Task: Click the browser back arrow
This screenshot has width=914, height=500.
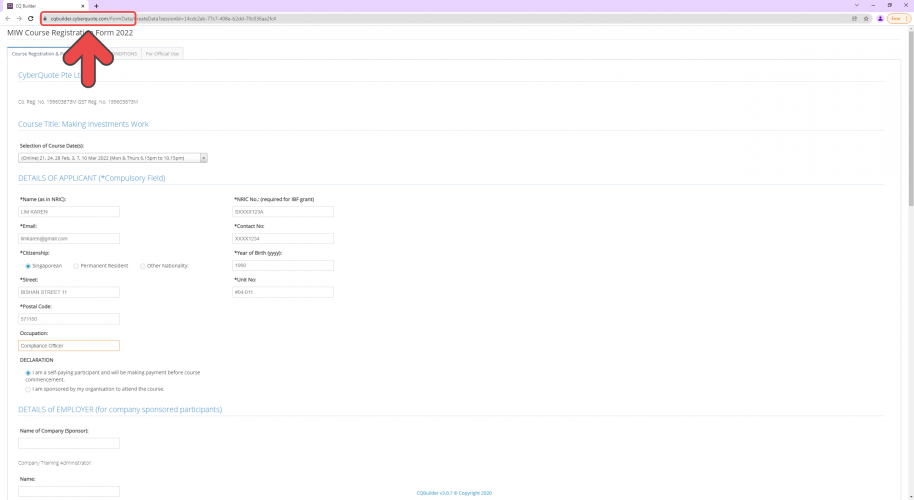Action: point(8,18)
